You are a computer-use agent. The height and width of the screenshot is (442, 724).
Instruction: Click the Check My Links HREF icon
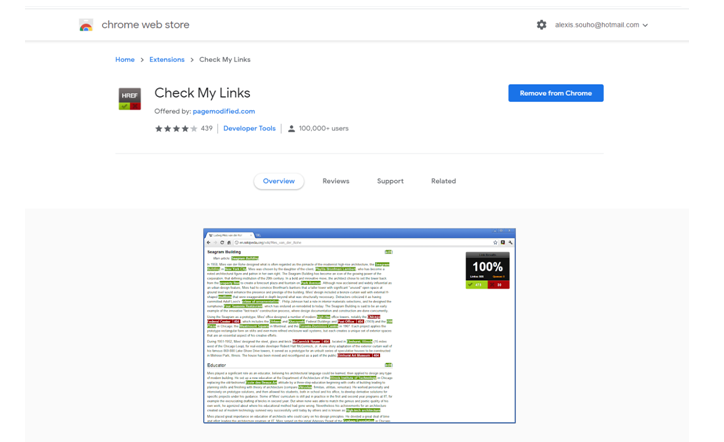click(x=130, y=99)
